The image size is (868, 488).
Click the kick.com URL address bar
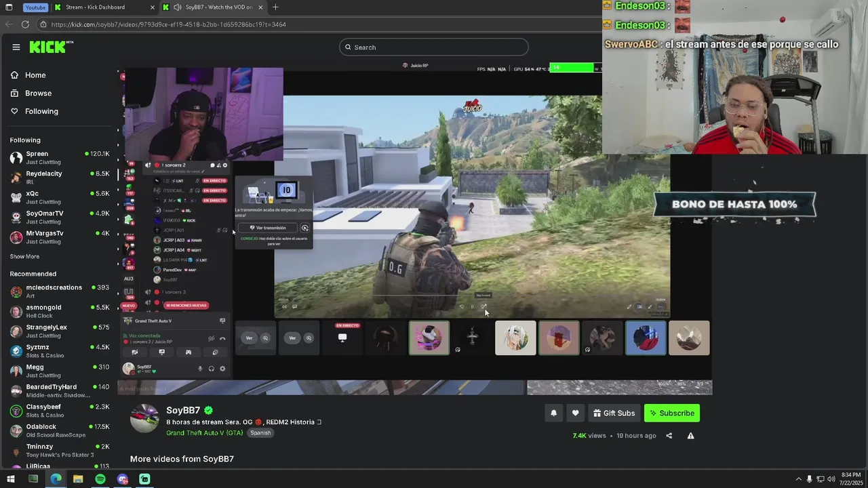point(319,24)
